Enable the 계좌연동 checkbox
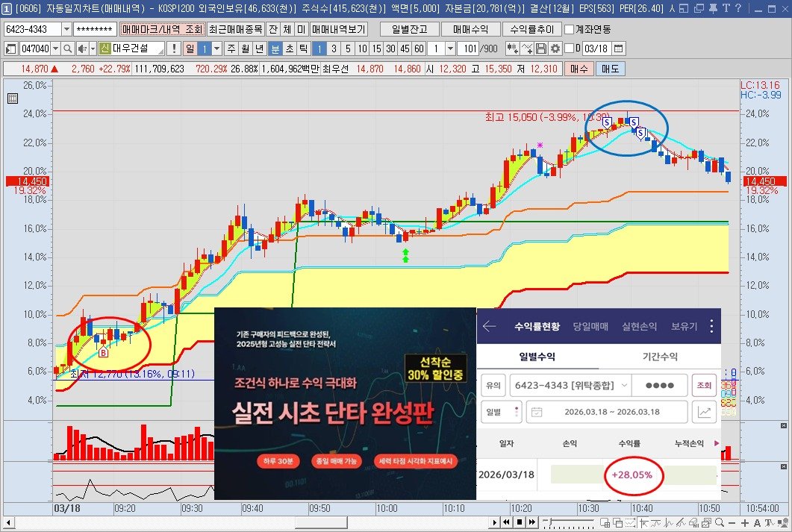Image resolution: width=792 pixels, height=532 pixels. 570,29
